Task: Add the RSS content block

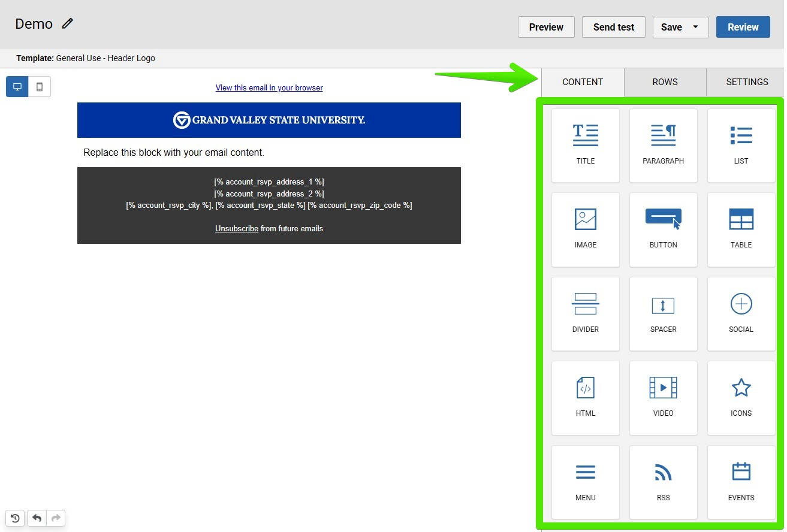Action: [663, 482]
